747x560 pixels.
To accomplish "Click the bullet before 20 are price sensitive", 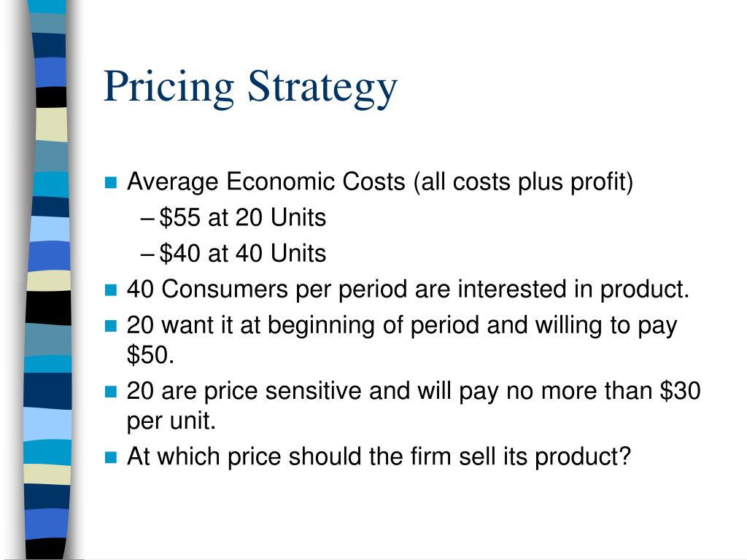I will point(111,392).
